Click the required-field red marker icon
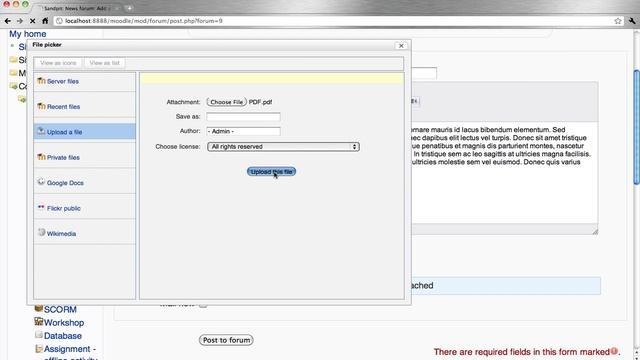 point(614,351)
